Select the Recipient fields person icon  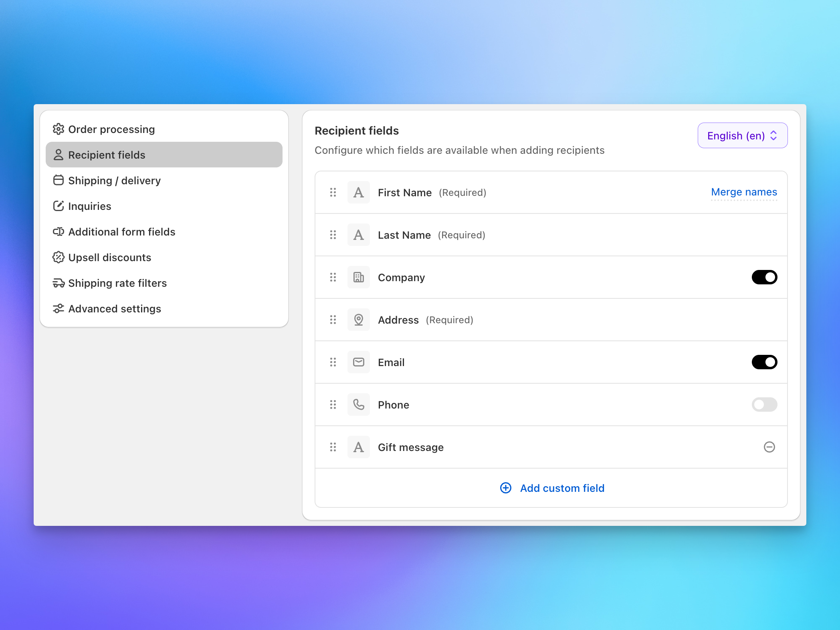point(59,155)
